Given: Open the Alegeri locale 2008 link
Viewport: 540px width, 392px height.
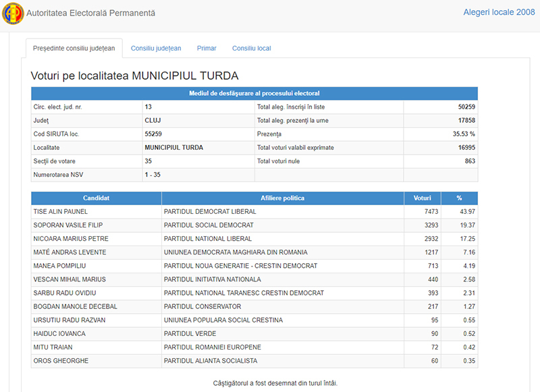Looking at the screenshot, I should (499, 12).
